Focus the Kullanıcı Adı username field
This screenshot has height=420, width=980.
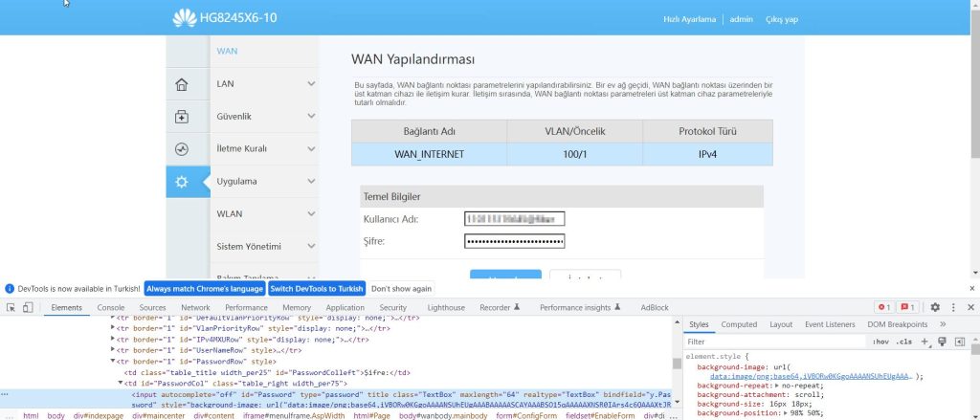tap(514, 219)
